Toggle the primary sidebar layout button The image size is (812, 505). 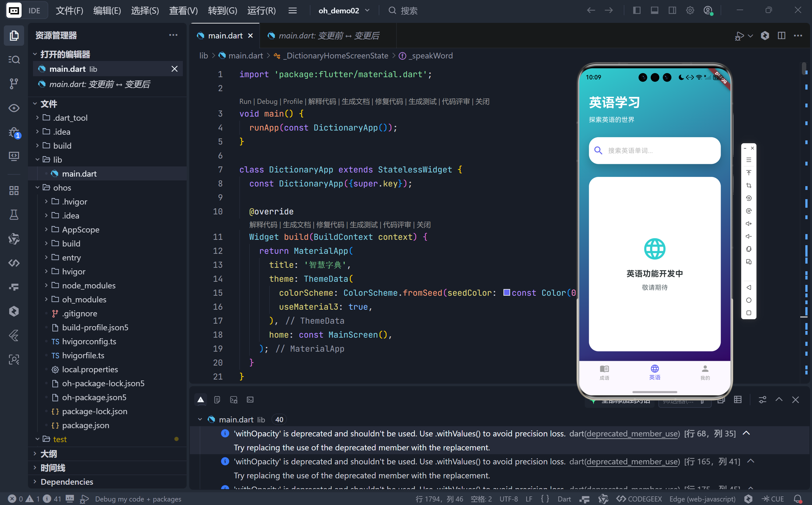[636, 10]
